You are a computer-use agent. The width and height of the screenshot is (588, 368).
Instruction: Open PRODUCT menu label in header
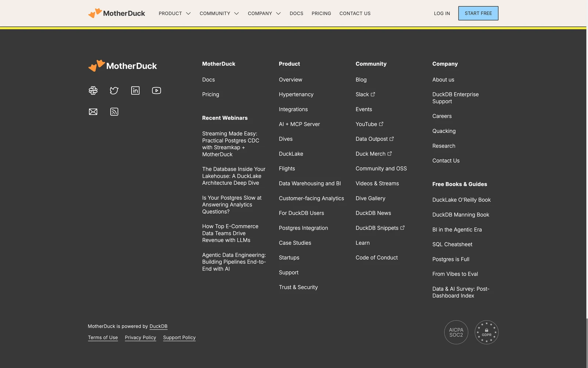point(170,14)
